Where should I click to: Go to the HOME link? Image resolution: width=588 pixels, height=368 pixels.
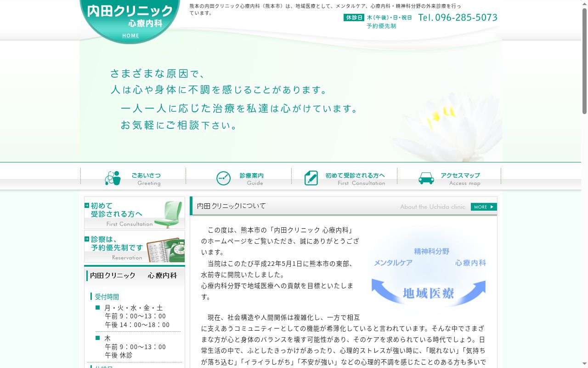click(130, 36)
